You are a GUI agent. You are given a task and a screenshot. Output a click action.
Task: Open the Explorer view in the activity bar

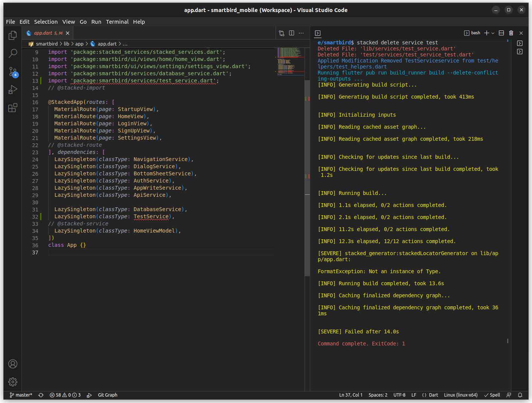[12, 35]
